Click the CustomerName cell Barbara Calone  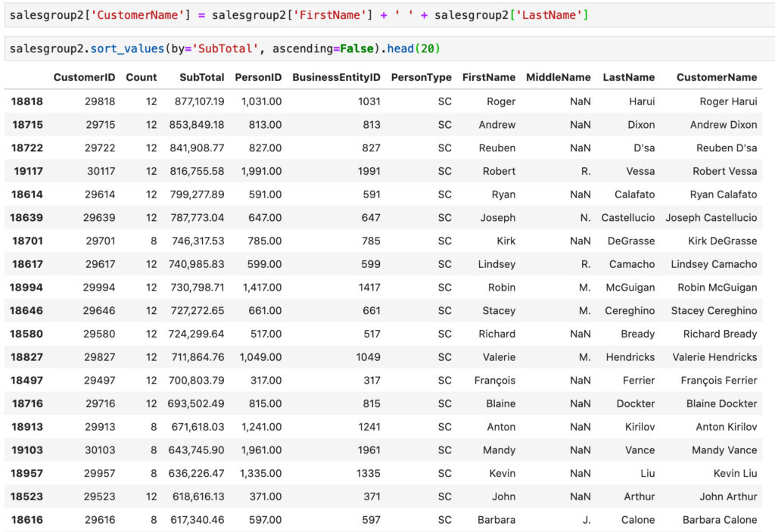pyautogui.click(x=720, y=520)
